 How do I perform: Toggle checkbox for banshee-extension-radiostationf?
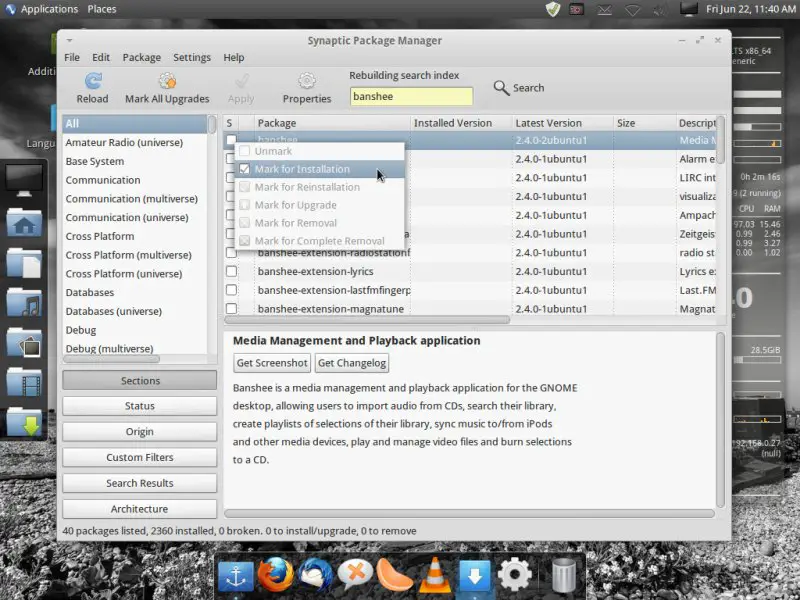tap(232, 253)
